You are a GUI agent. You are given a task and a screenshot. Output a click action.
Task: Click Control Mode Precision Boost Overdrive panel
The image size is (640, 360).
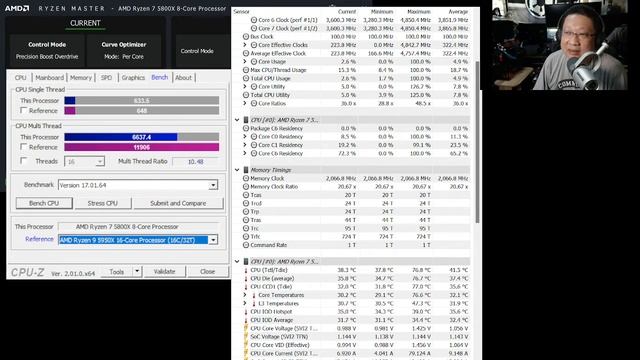click(x=47, y=51)
